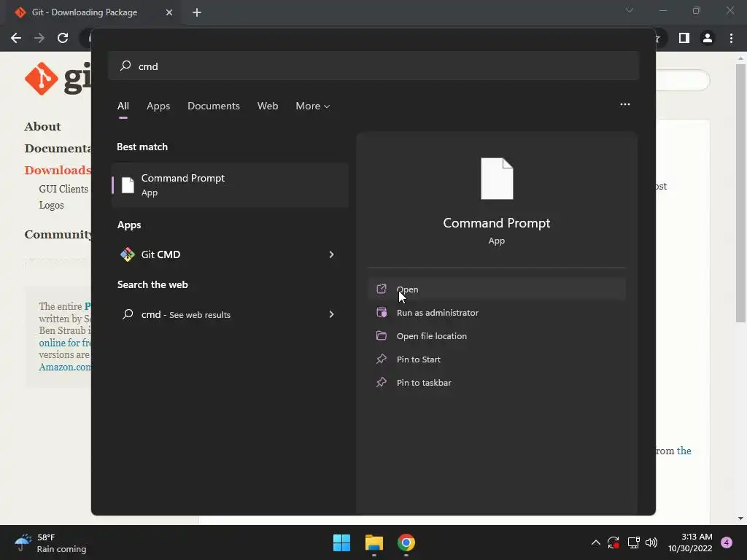The height and width of the screenshot is (560, 747).
Task: Click the Pin to taskbar pin icon
Action: tap(382, 382)
